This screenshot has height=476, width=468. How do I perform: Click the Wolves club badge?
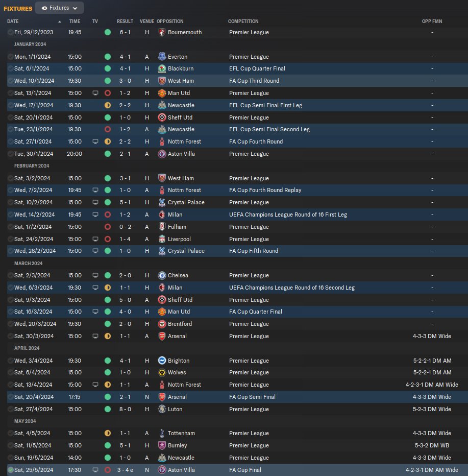click(x=162, y=372)
